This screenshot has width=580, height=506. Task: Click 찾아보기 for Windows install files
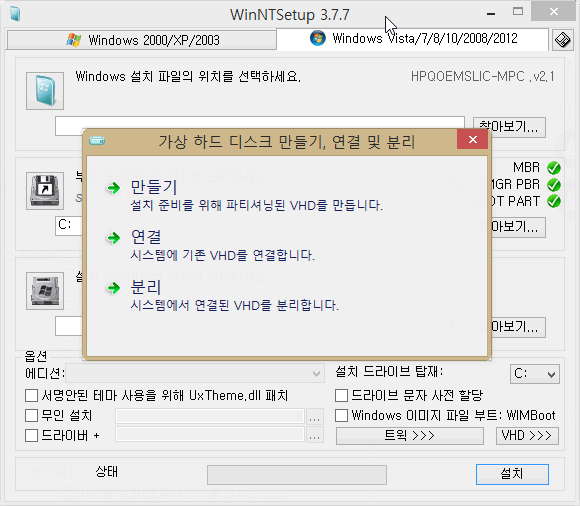coord(509,127)
